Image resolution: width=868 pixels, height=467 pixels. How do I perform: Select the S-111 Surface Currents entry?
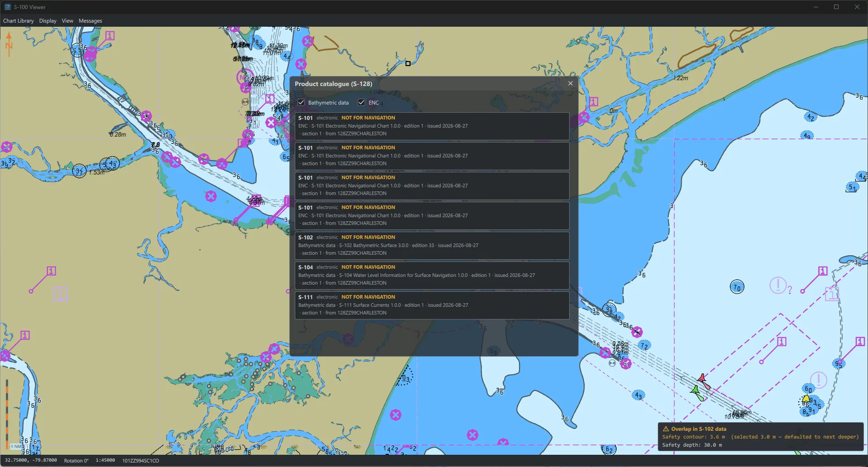[432, 305]
